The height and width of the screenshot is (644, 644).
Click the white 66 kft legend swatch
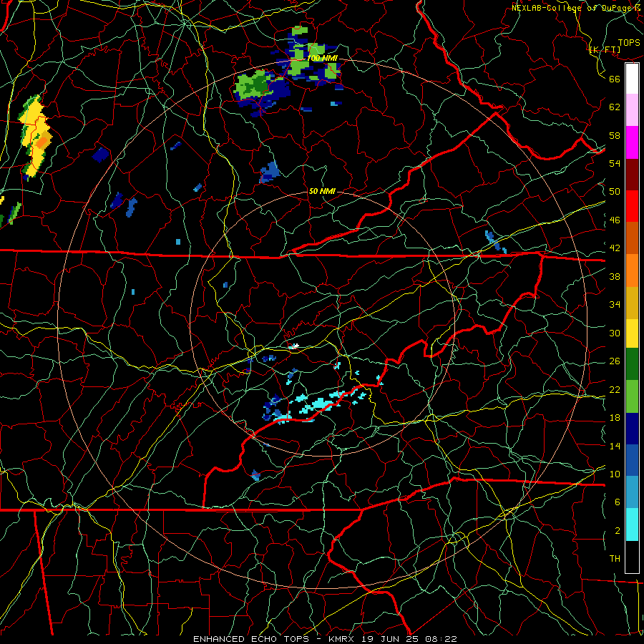coord(632,79)
